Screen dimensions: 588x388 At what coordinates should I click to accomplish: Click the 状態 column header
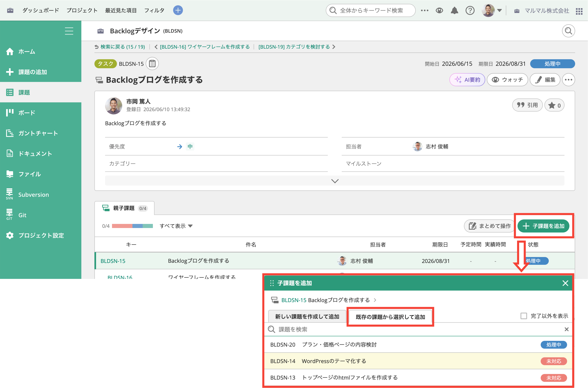[x=533, y=245]
